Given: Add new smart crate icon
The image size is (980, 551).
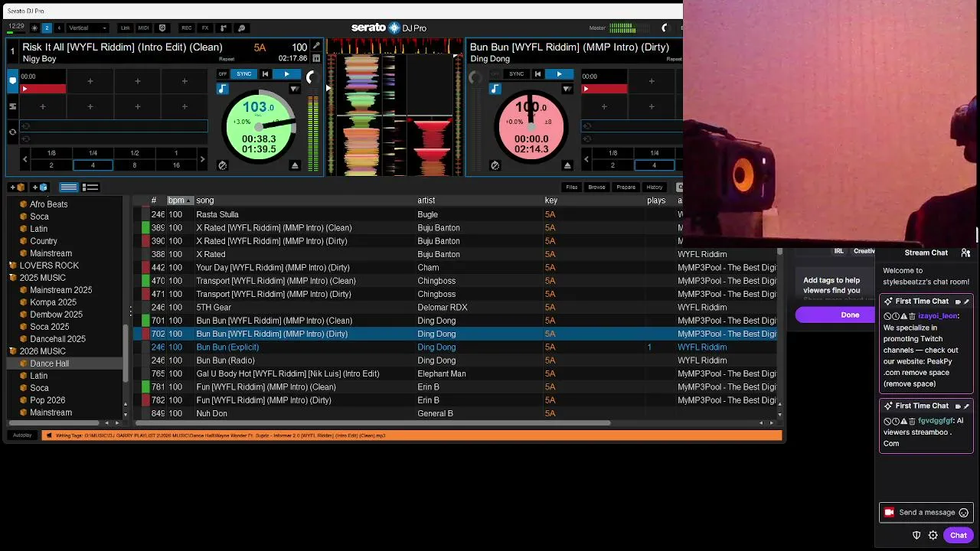Looking at the screenshot, I should pos(40,187).
